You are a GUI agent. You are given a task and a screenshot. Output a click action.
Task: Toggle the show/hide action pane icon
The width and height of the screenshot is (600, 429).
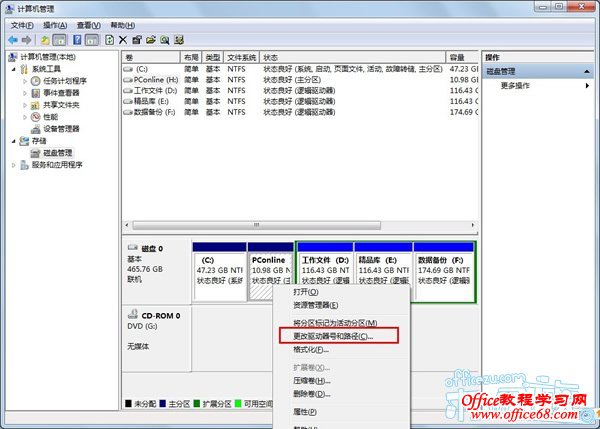coord(92,40)
